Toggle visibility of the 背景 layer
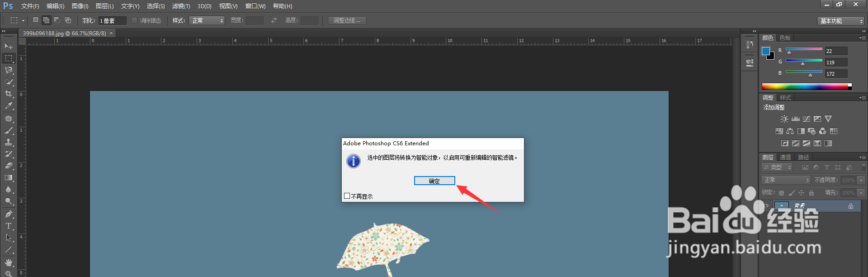Image resolution: width=868 pixels, height=277 pixels. coord(766,206)
